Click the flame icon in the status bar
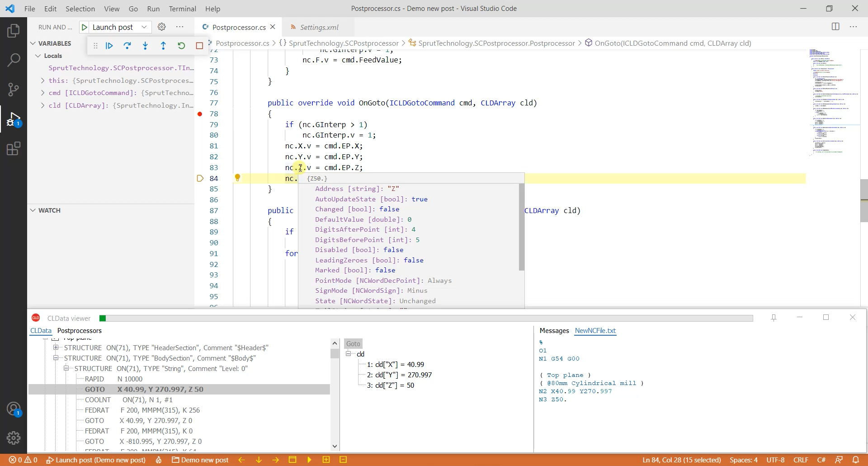This screenshot has height=466, width=868. coord(159,460)
